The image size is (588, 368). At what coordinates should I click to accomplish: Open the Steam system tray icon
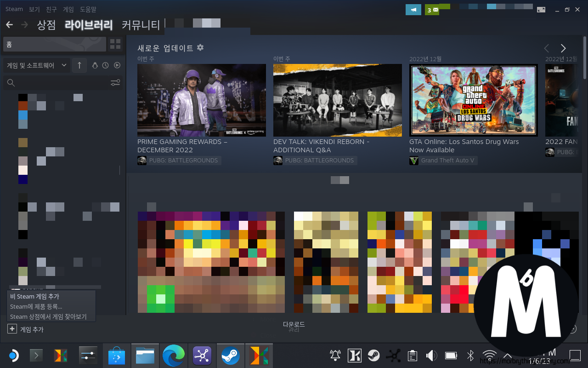tap(373, 355)
